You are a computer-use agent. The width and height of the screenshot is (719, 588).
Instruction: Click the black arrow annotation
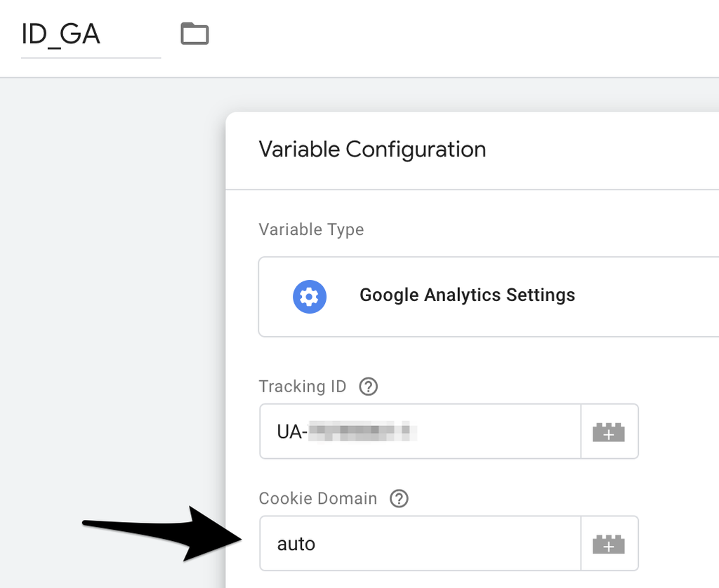click(162, 533)
